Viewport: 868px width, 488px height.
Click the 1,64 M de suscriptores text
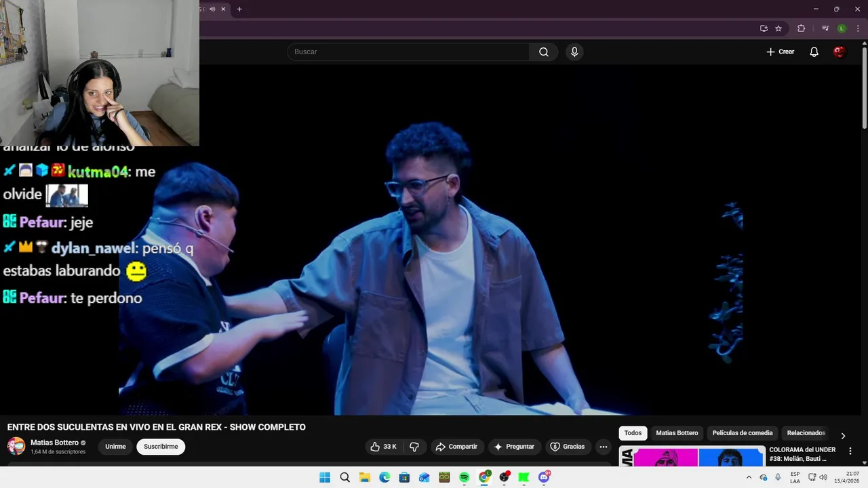[58, 452]
